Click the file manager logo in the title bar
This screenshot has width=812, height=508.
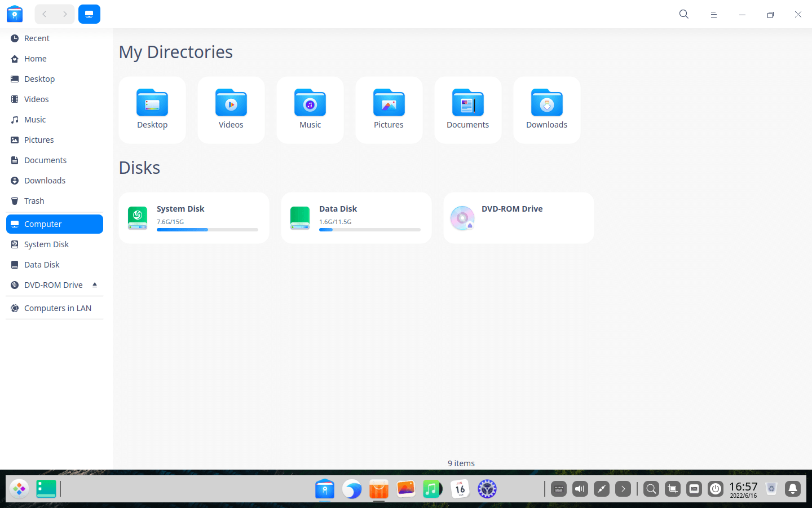click(x=15, y=14)
